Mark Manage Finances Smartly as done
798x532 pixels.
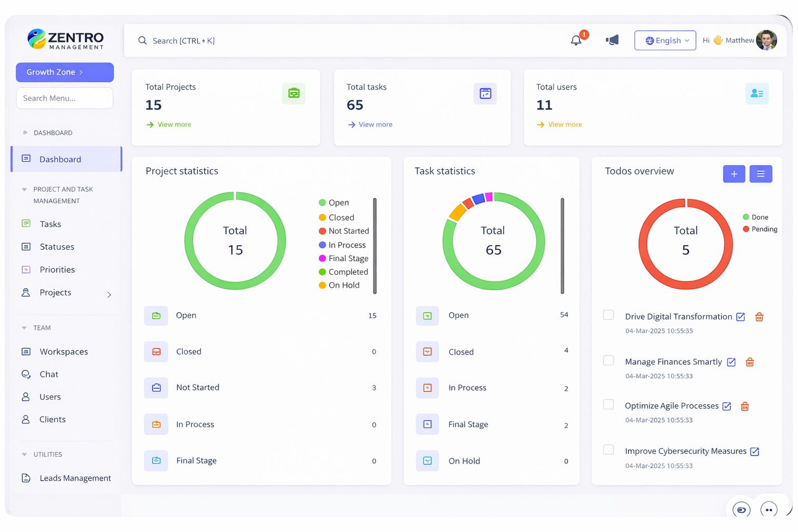pos(608,361)
